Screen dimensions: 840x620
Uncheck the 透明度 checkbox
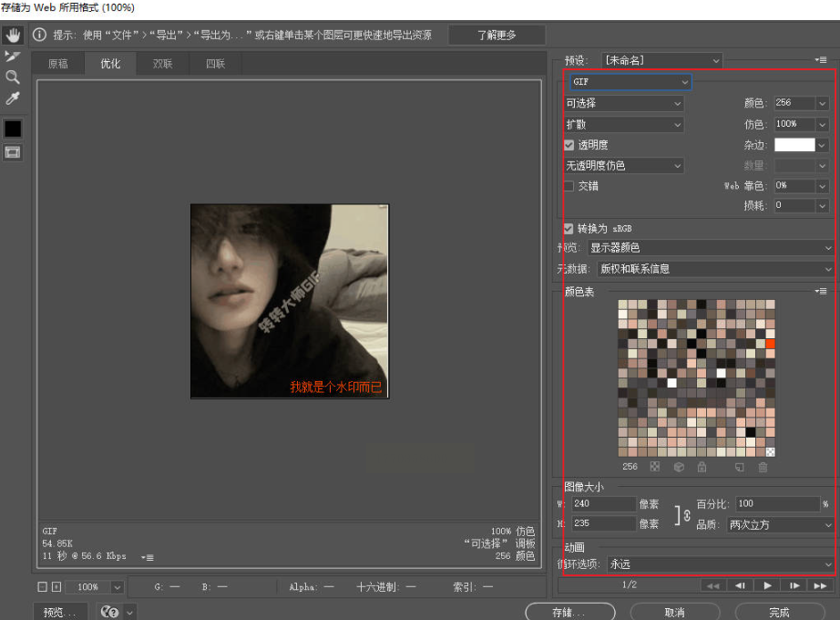point(569,145)
